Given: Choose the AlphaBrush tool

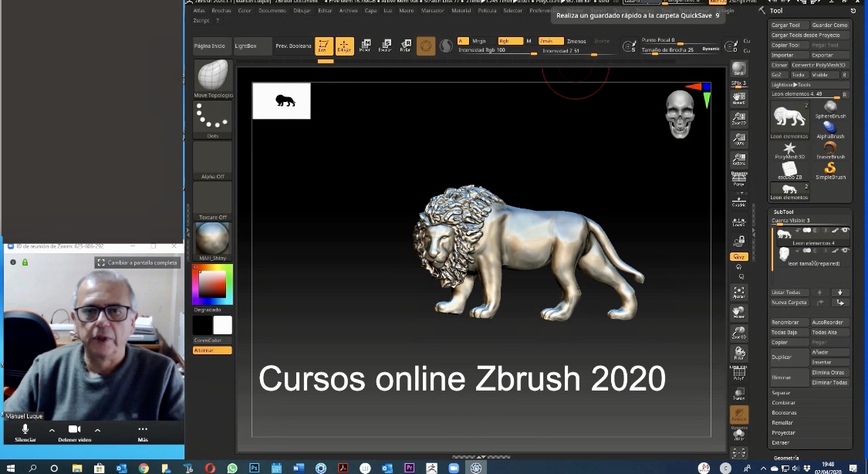Looking at the screenshot, I should point(829,128).
